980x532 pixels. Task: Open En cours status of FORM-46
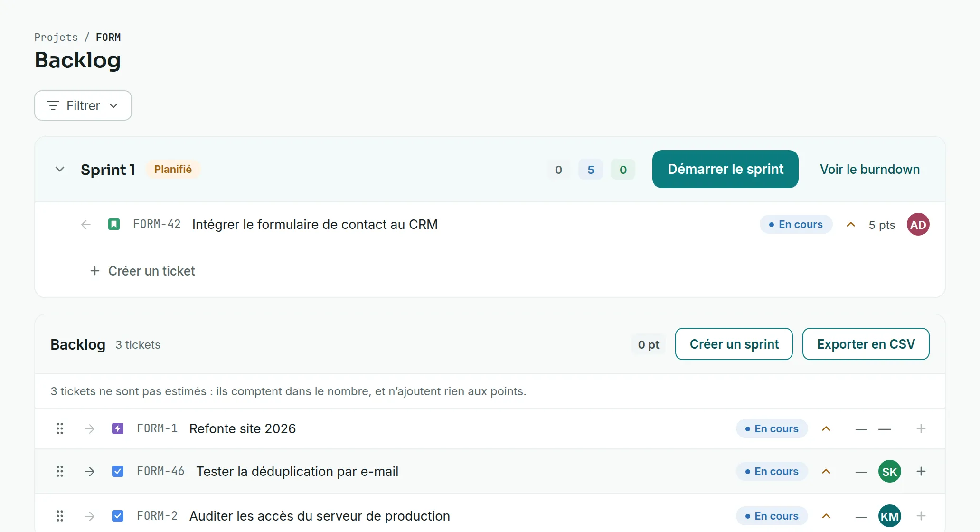[772, 471]
